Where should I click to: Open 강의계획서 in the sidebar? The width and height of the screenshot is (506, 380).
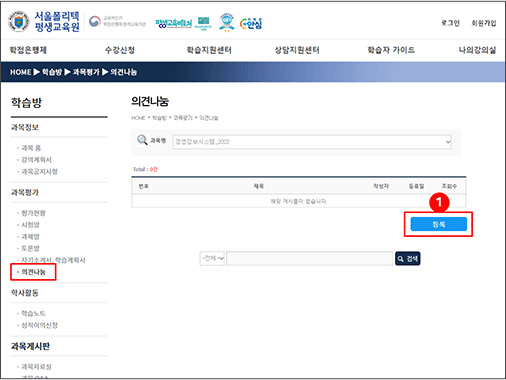[x=36, y=160]
